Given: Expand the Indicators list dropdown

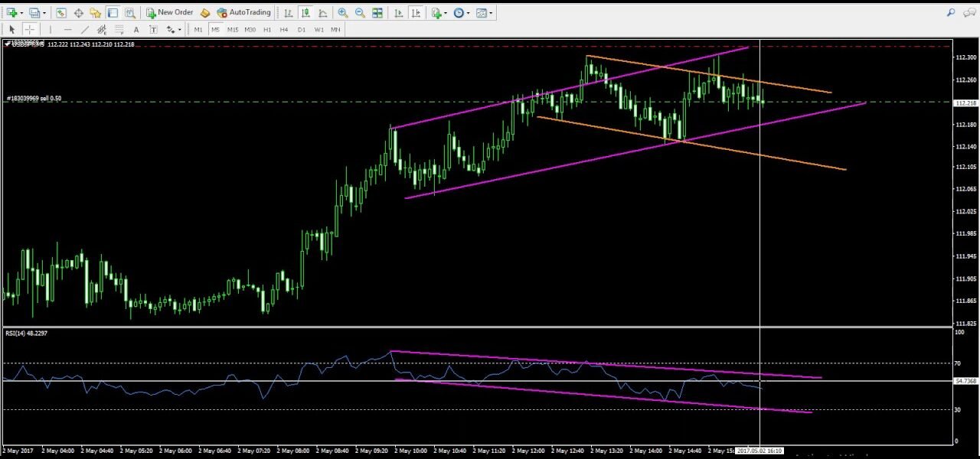Looking at the screenshot, I should [x=438, y=13].
